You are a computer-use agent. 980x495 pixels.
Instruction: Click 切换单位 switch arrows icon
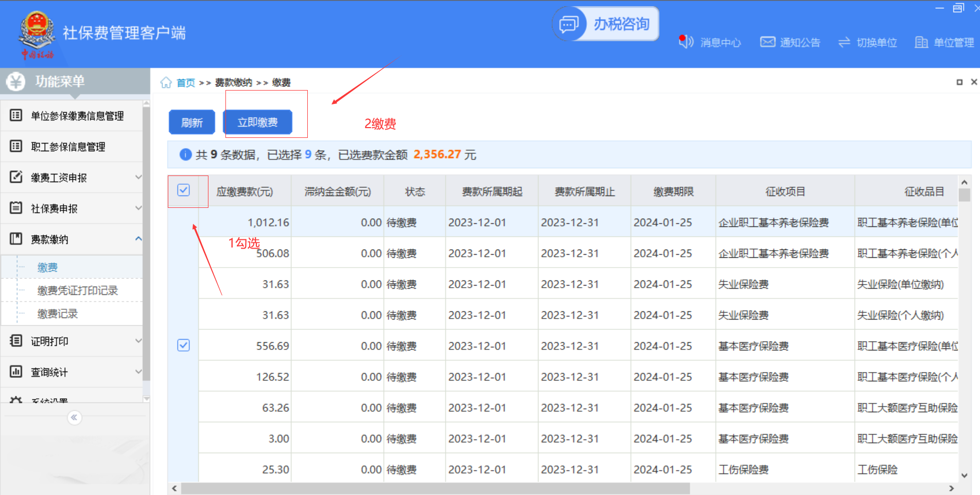click(844, 42)
